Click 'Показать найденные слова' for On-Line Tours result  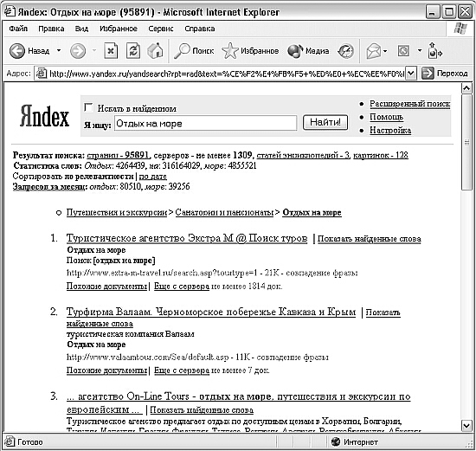point(202,410)
